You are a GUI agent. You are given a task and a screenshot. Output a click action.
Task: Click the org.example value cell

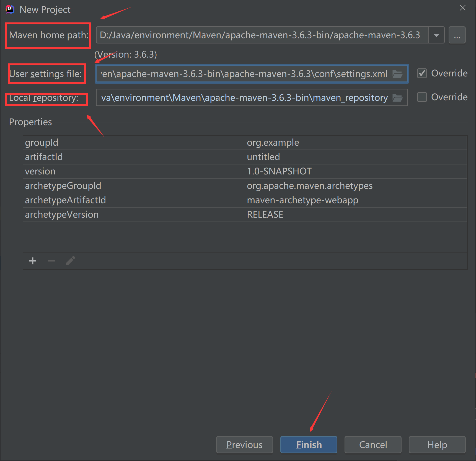coord(356,143)
